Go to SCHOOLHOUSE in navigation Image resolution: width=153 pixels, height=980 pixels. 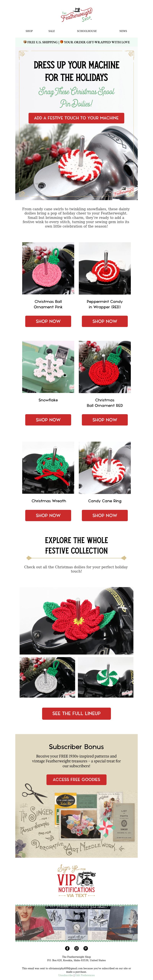pos(87,31)
